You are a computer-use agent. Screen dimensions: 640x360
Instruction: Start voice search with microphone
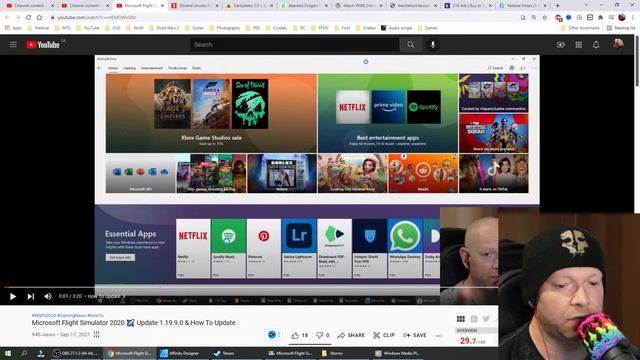tap(433, 44)
